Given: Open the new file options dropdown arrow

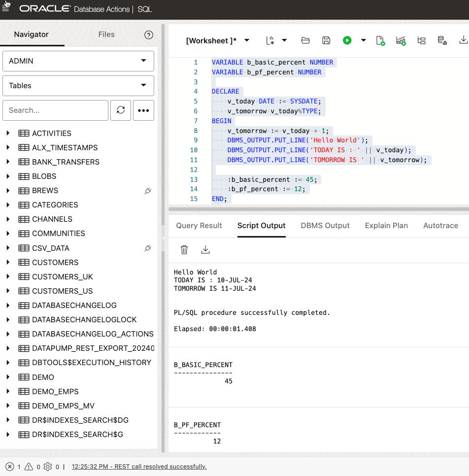Looking at the screenshot, I should click(x=284, y=40).
